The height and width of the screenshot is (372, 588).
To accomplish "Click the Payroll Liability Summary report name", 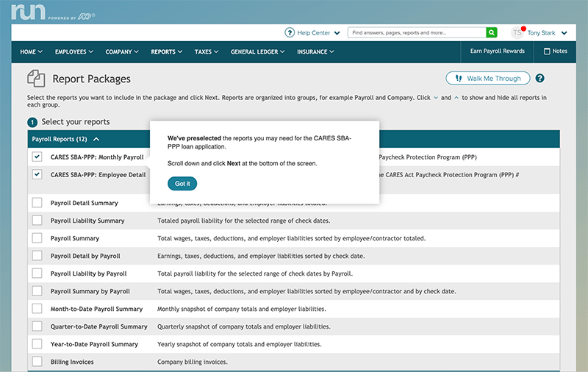I will (x=87, y=221).
